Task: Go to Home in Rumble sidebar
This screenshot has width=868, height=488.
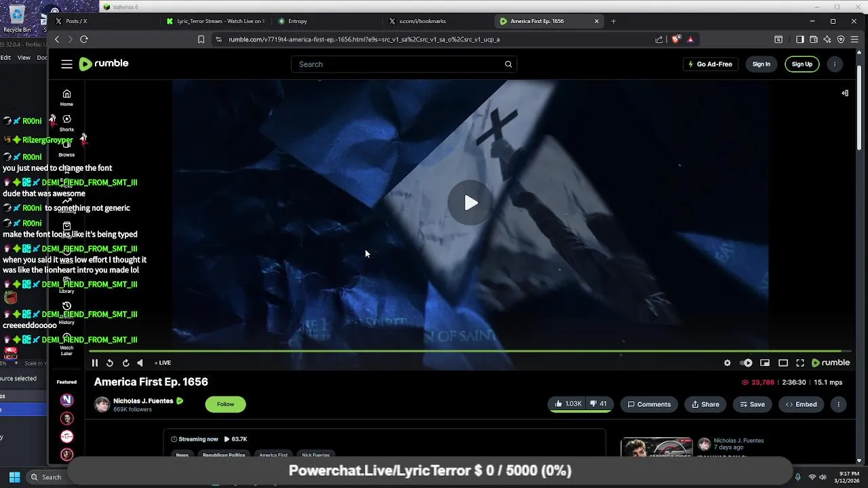Action: [x=66, y=98]
